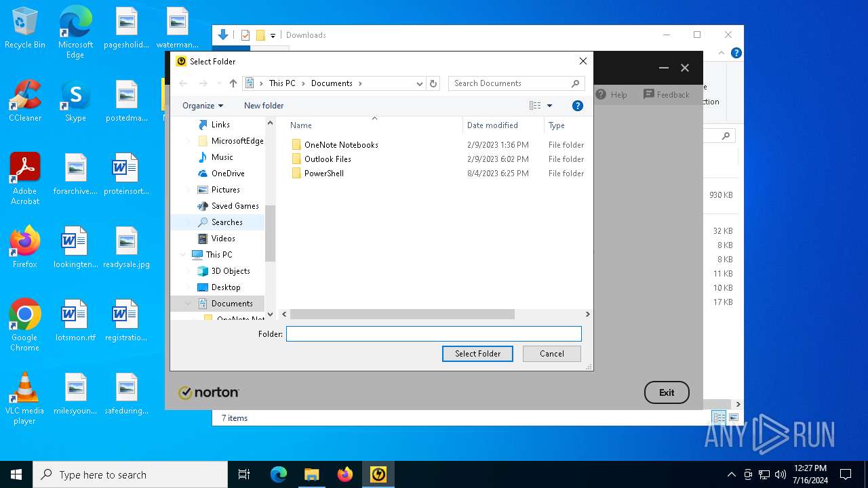Refresh the Documents folder listing

pos(434,83)
